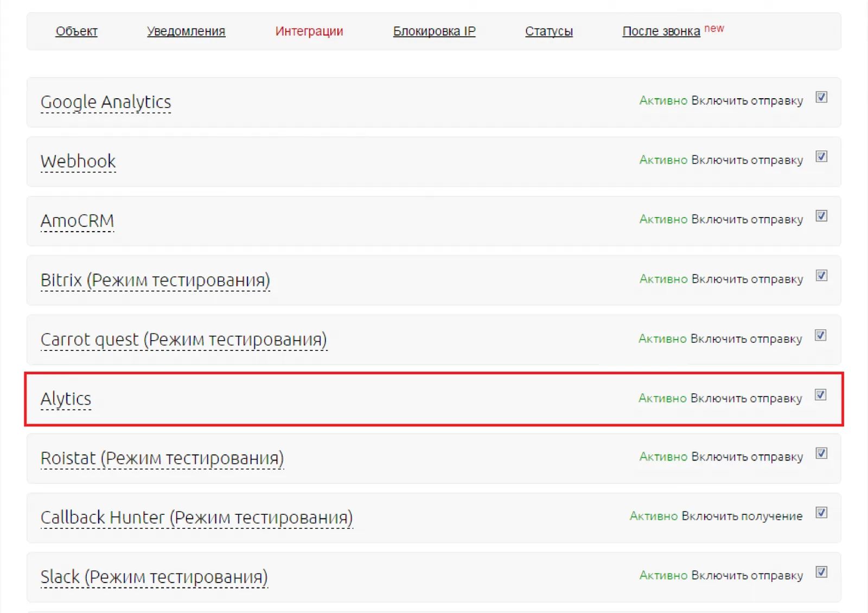Disable Bitrix sending checkbox

click(x=821, y=276)
